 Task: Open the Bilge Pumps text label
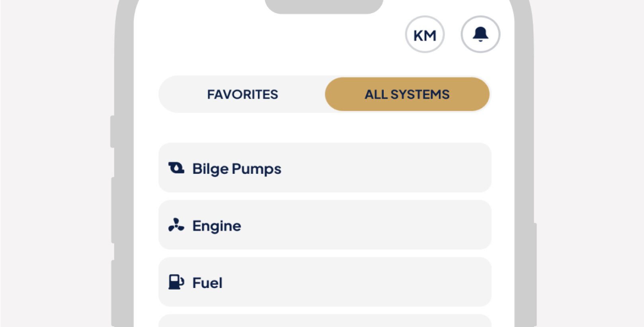[237, 169]
